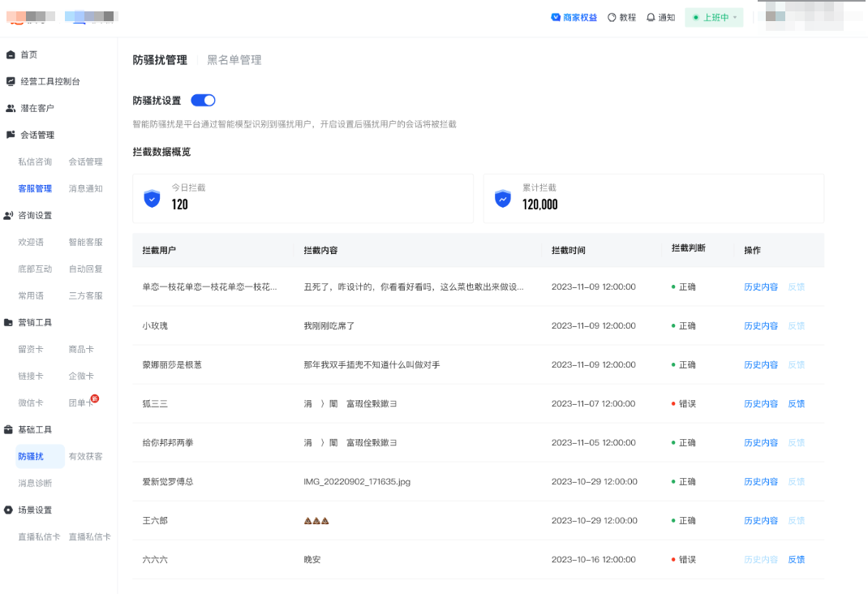Open 消息通知 from the sidebar
Image resolution: width=868 pixels, height=594 pixels.
(84, 188)
